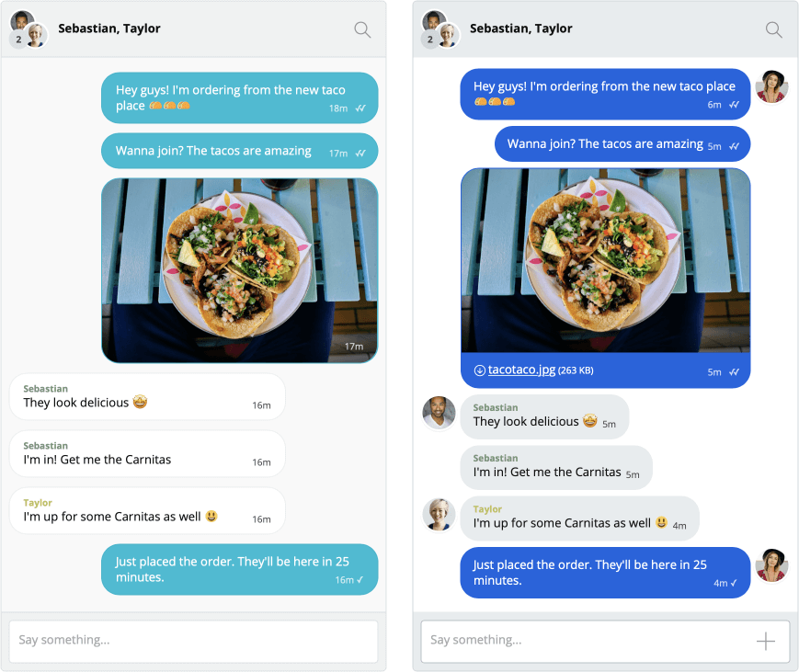Select Taylor's Carnitas message in right chat
Image resolution: width=799 pixels, height=672 pixels.
click(x=579, y=518)
